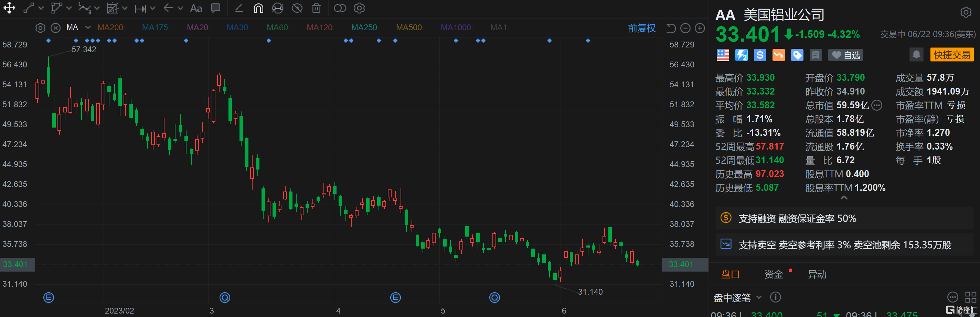Screen dimensions: 980x317
Task: Switch to the 异动 tab
Action: [x=817, y=274]
